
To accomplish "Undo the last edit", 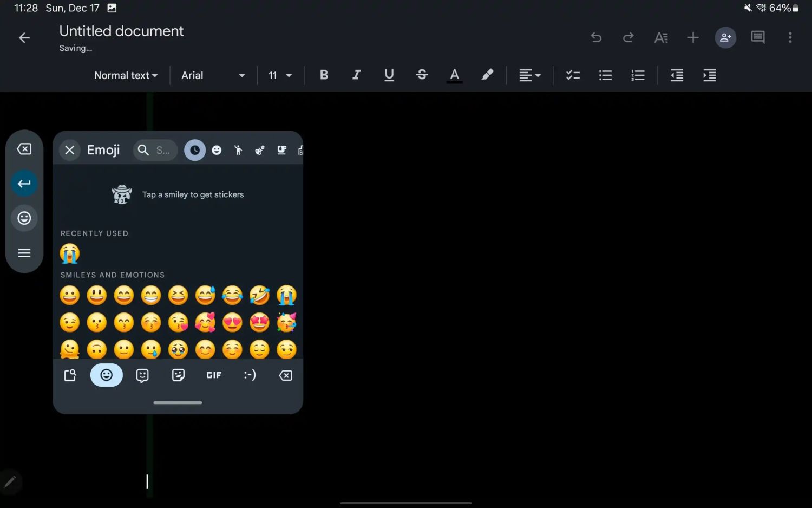I will pos(596,37).
